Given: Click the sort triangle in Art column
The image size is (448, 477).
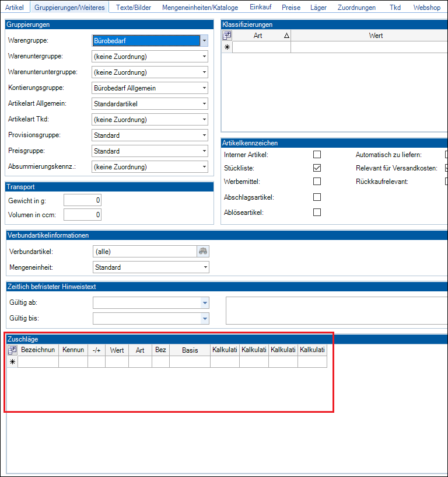Looking at the screenshot, I should [x=286, y=36].
